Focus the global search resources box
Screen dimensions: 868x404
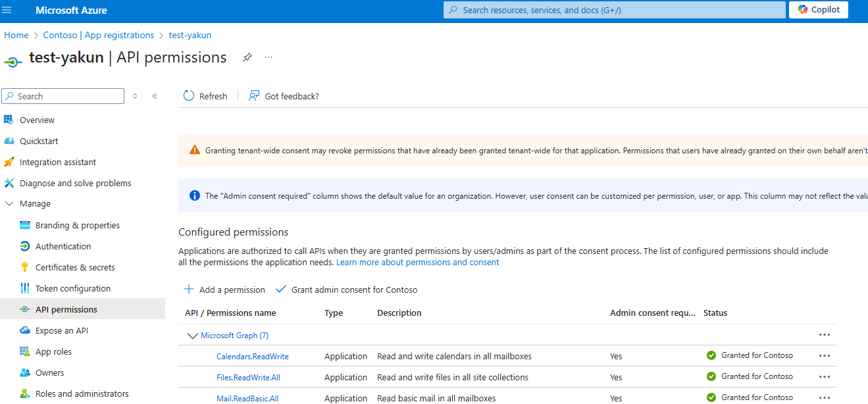pos(614,10)
